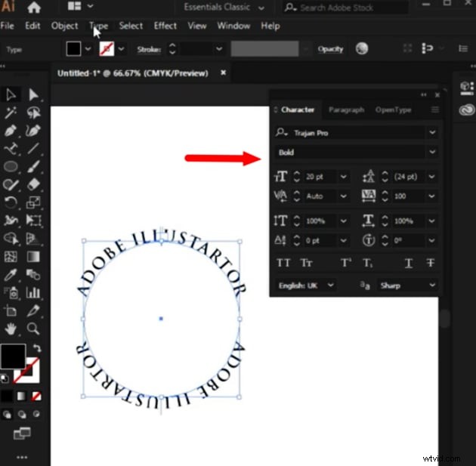Open the leading (24 pt) dropdown
Image resolution: width=476 pixels, height=466 pixels.
pos(431,177)
